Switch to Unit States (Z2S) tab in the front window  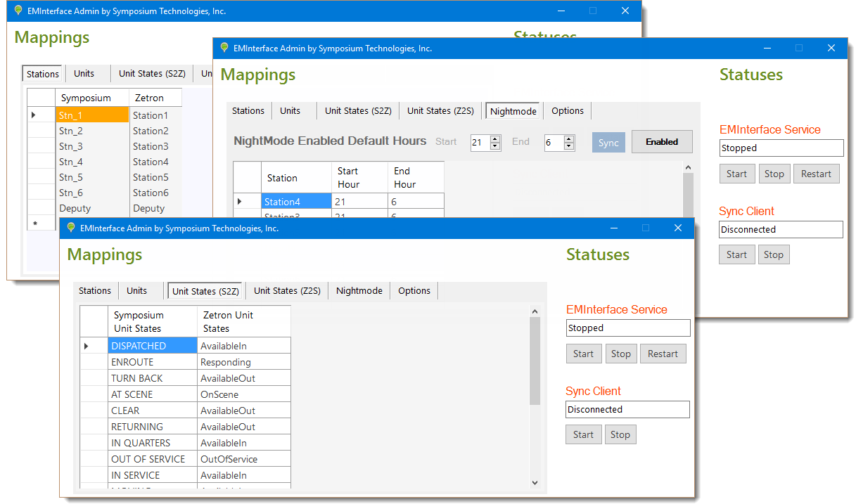pos(287,291)
